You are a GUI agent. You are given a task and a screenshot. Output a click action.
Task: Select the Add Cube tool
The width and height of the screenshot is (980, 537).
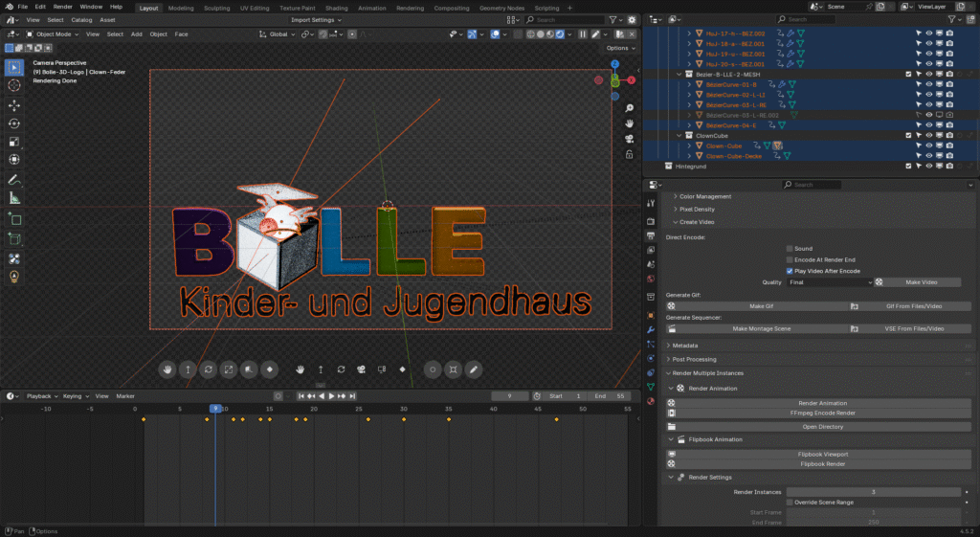[x=14, y=219]
